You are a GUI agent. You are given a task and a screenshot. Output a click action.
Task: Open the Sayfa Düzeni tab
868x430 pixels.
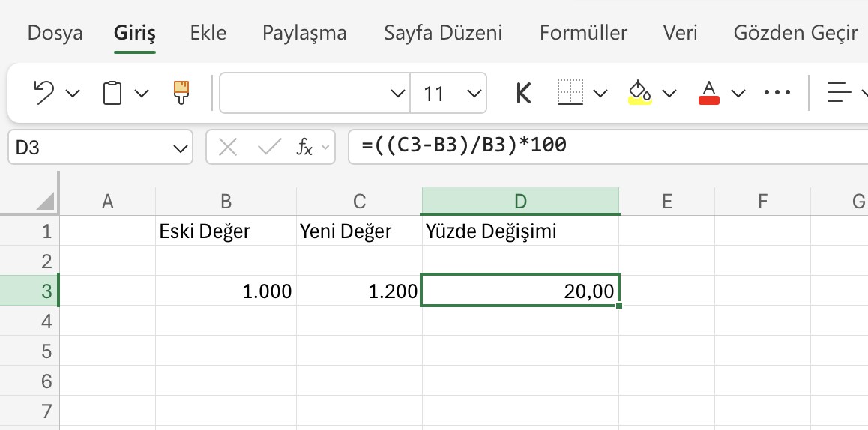[443, 33]
